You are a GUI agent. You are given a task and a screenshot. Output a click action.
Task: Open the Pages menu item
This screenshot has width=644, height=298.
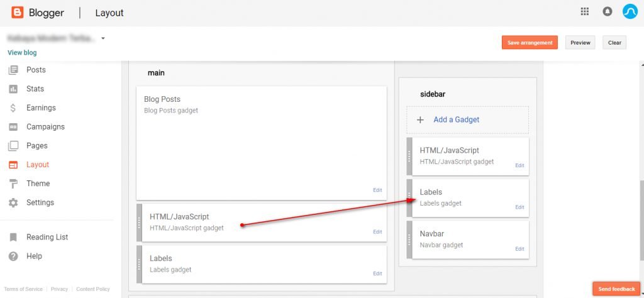36,145
